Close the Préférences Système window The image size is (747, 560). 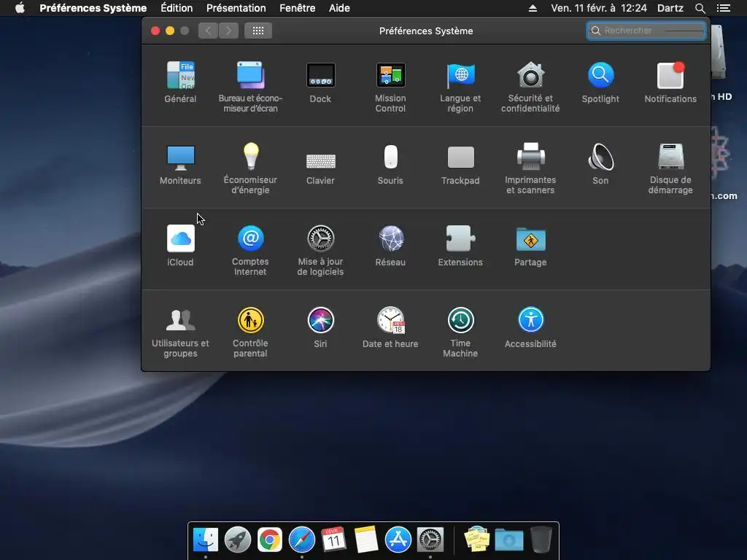(155, 31)
